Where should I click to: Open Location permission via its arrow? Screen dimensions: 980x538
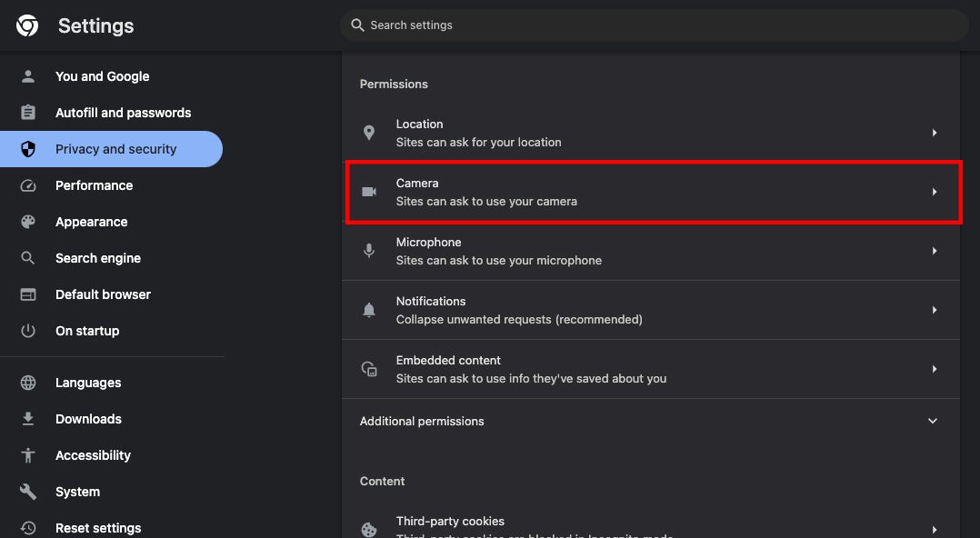point(935,133)
